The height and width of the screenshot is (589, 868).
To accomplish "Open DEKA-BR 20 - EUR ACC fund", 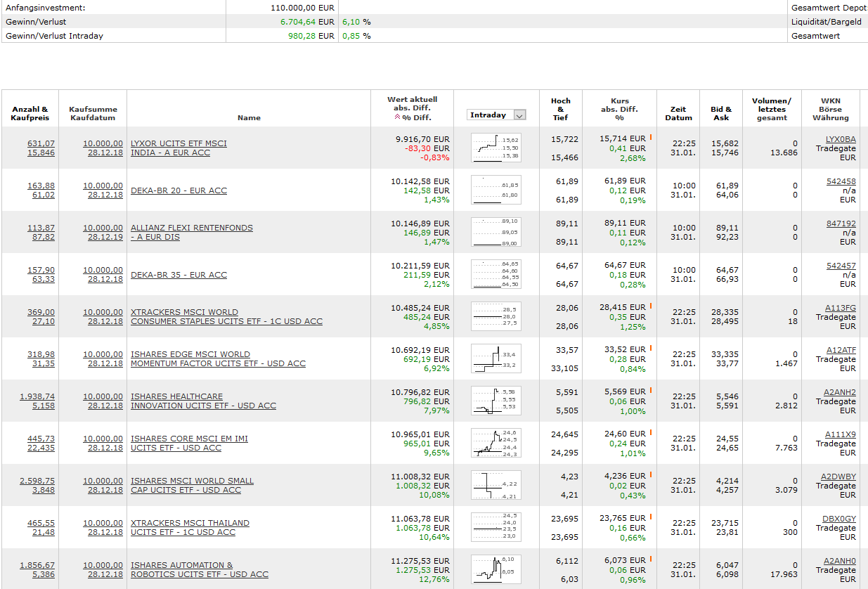I will point(179,190).
